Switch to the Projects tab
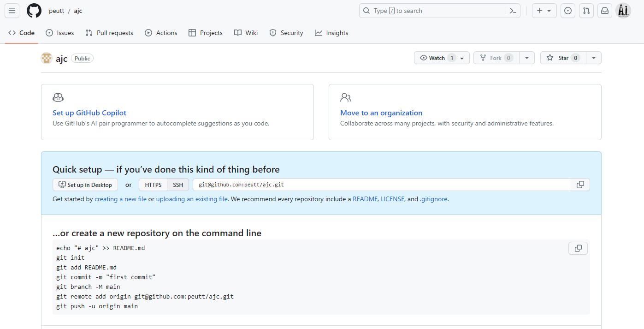Image resolution: width=644 pixels, height=329 pixels. (206, 33)
